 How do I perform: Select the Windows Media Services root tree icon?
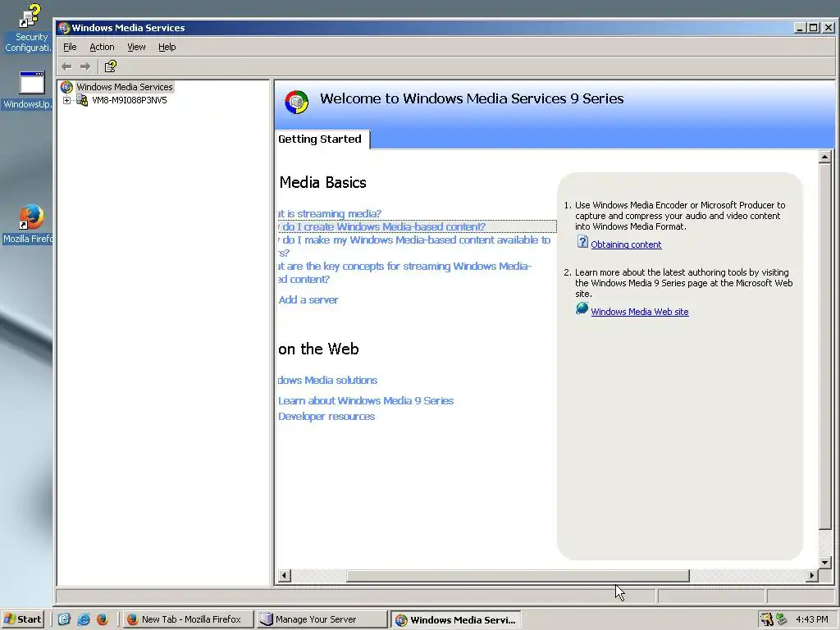pyautogui.click(x=66, y=87)
